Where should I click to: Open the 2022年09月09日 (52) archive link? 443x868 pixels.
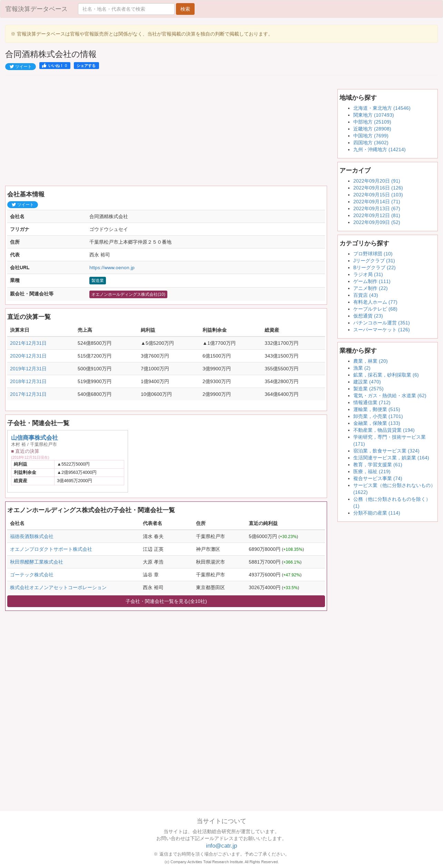click(x=376, y=222)
